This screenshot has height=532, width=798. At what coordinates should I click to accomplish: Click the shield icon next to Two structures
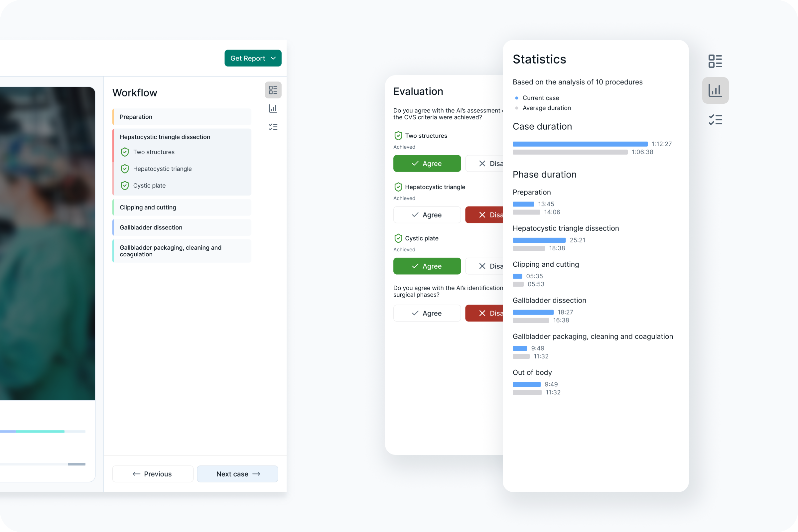(125, 152)
